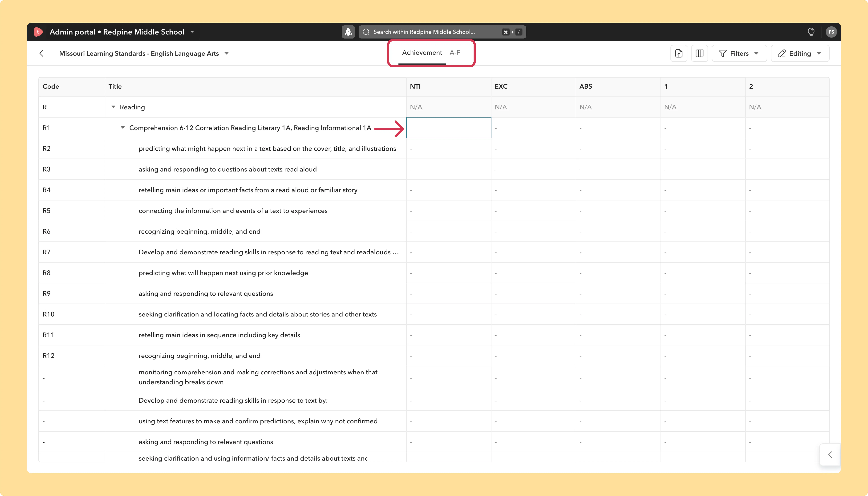Click 'retelling main ideas in sequence' title
Image resolution: width=868 pixels, height=496 pixels.
pos(219,335)
